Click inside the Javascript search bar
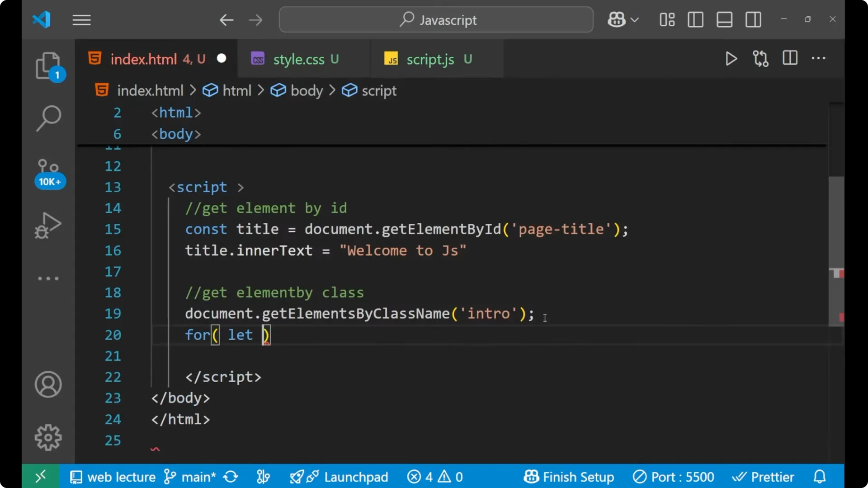Viewport: 868px width, 488px height. pos(435,19)
